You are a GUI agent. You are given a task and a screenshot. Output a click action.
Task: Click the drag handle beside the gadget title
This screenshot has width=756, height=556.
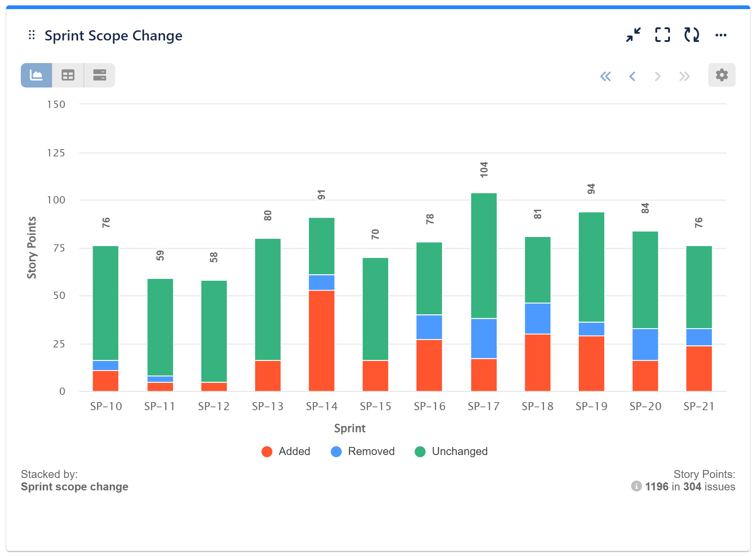click(32, 35)
